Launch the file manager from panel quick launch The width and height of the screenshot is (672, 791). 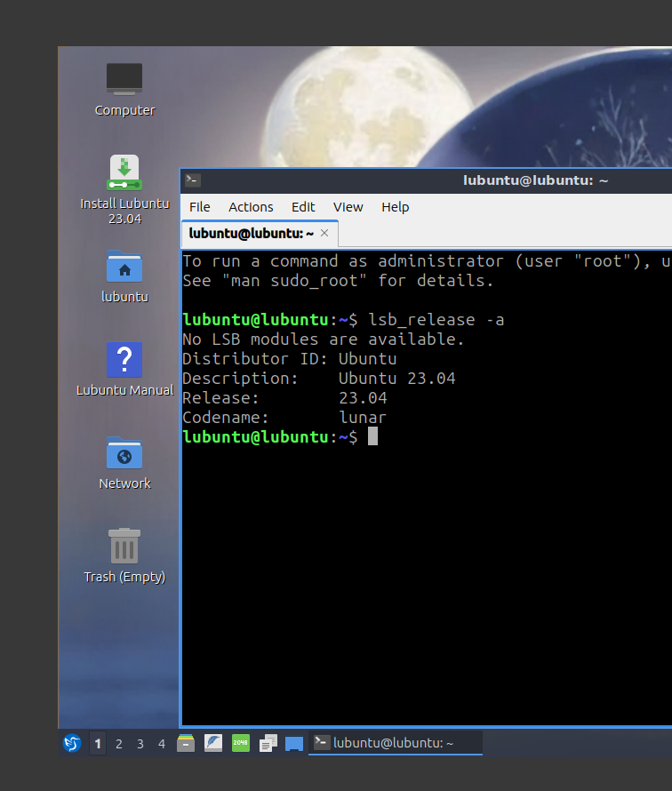(186, 743)
